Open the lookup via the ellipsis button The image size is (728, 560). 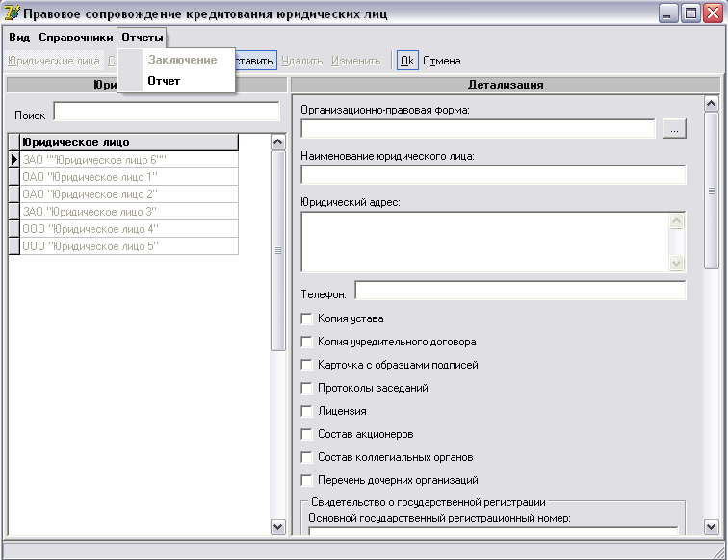[674, 129]
